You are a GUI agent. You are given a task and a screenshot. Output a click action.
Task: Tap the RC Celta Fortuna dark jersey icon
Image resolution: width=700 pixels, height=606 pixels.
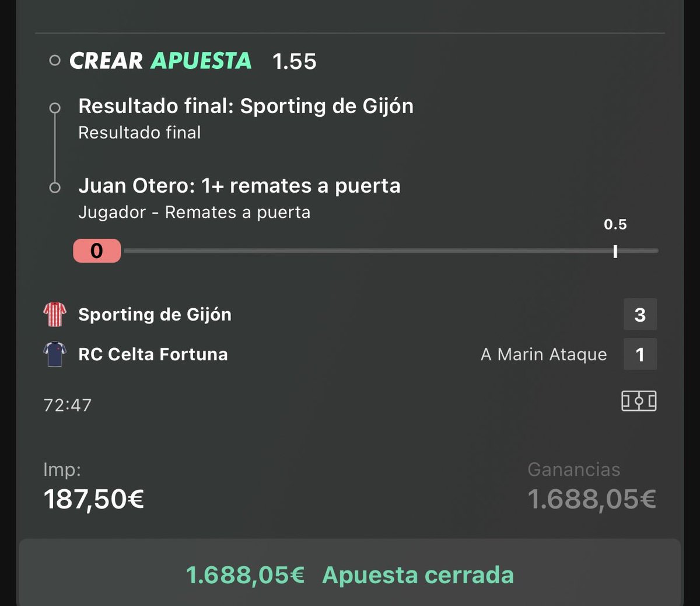55,354
